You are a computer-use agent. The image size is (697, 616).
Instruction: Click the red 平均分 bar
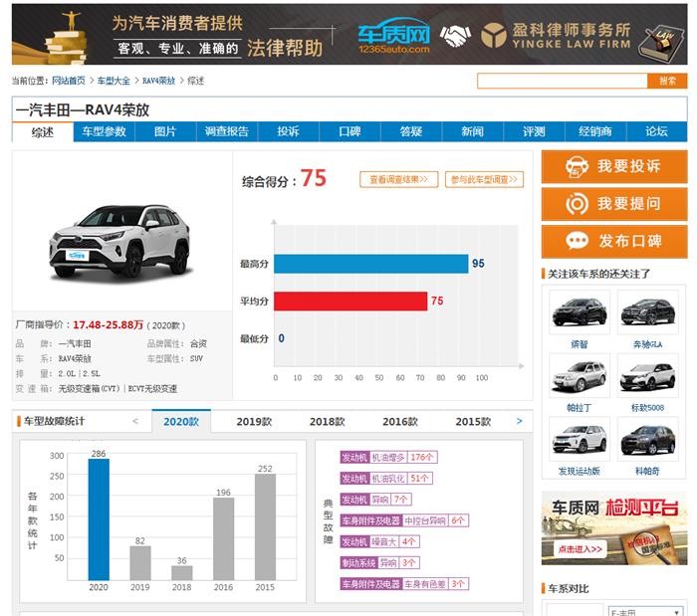pyautogui.click(x=350, y=302)
